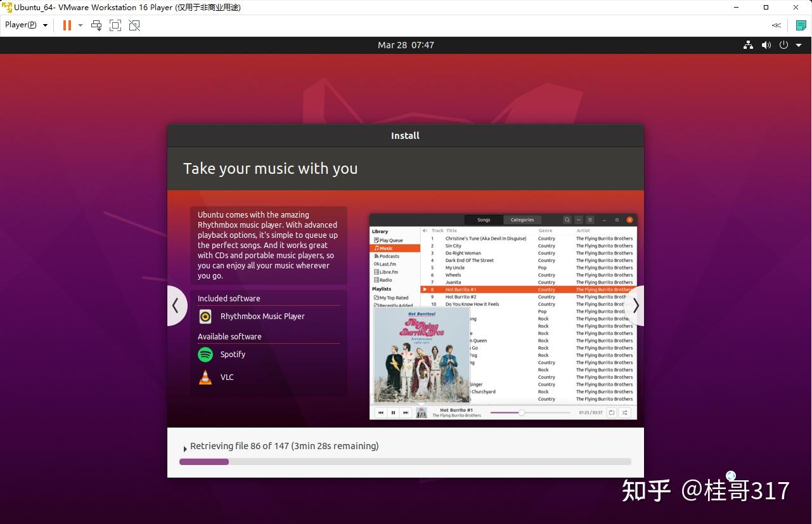The image size is (812, 524).
Task: Go to the previous installer slide
Action: coord(176,306)
